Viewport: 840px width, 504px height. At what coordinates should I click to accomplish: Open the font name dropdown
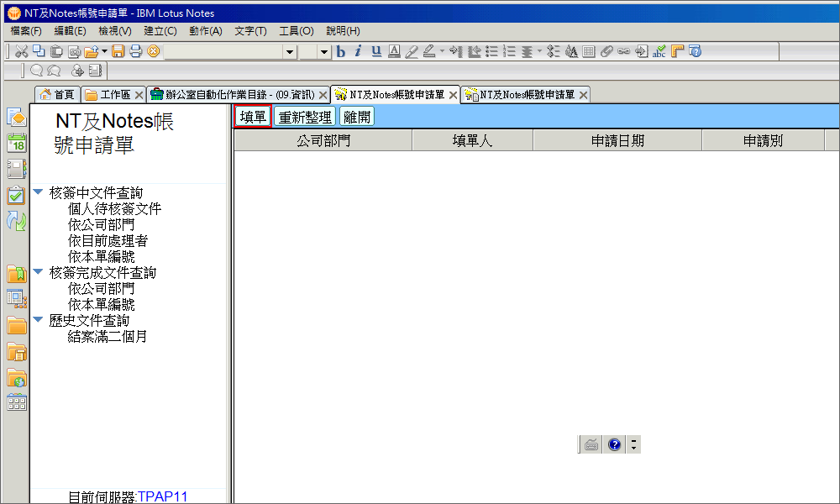pos(290,52)
